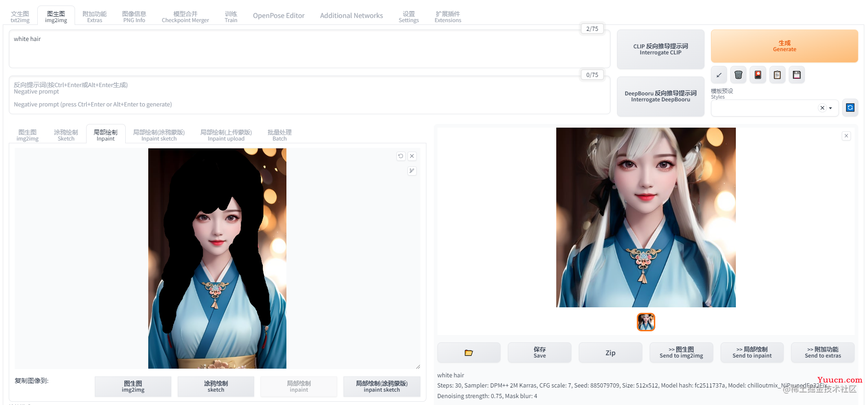This screenshot has width=868, height=405.
Task: Switch to the Inpaint sketch sub-tab
Action: tap(159, 135)
